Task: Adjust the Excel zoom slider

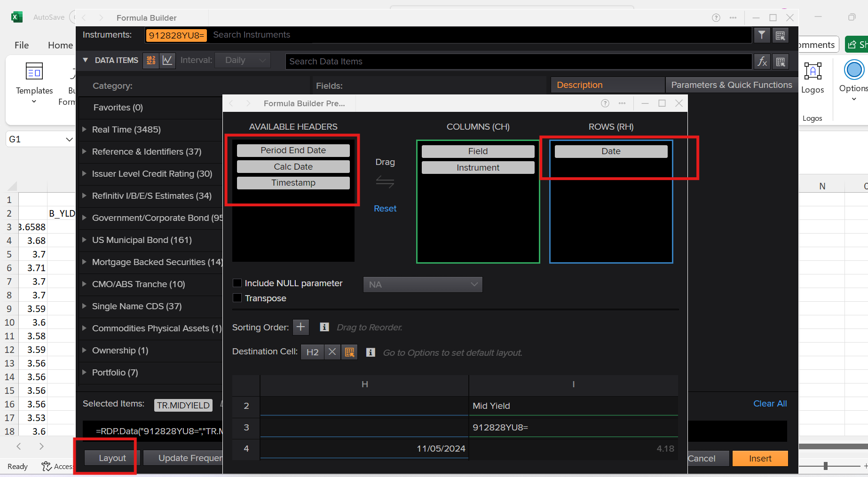Action: tap(826, 466)
